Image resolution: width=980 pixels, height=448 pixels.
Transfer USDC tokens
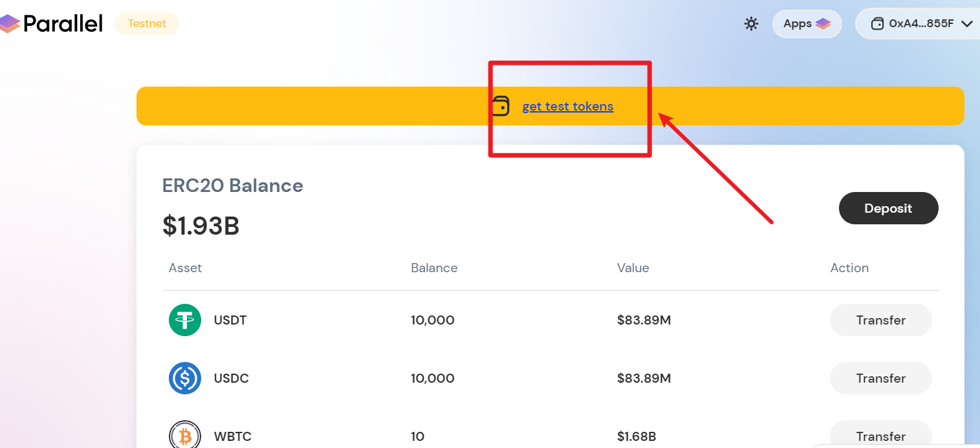click(881, 378)
